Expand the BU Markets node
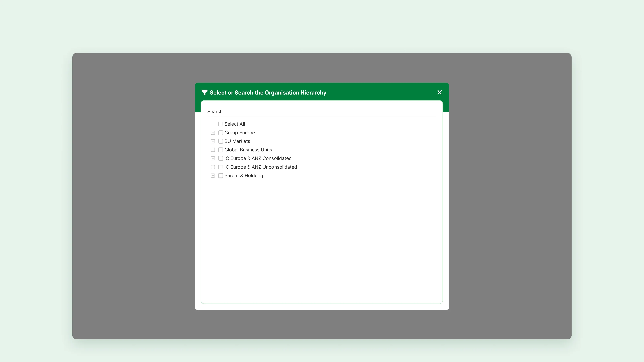644x362 pixels. click(x=213, y=141)
